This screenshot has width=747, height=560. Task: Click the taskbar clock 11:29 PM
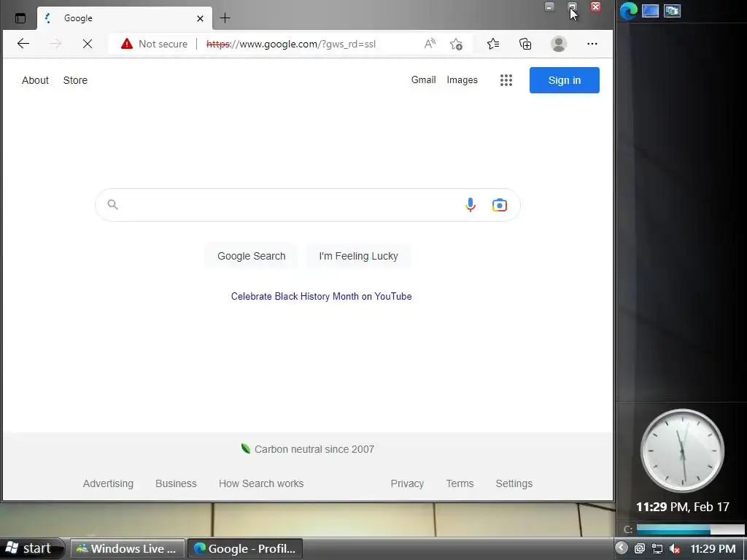point(713,548)
